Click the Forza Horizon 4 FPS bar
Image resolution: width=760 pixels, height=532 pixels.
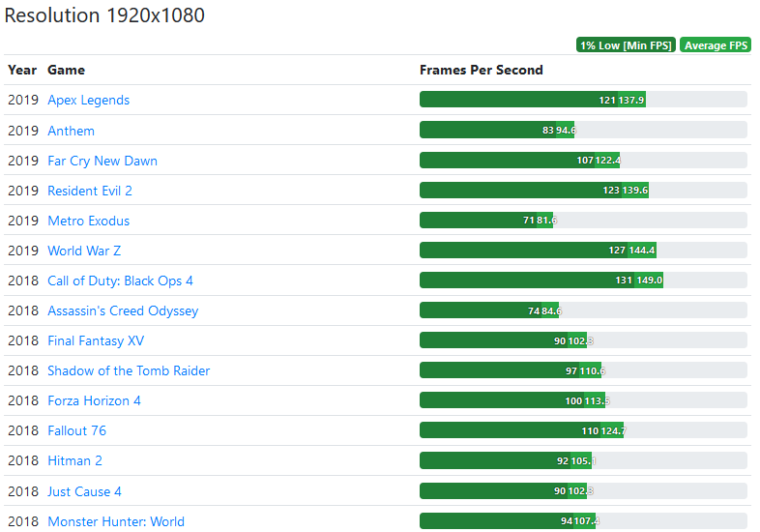[x=583, y=400]
